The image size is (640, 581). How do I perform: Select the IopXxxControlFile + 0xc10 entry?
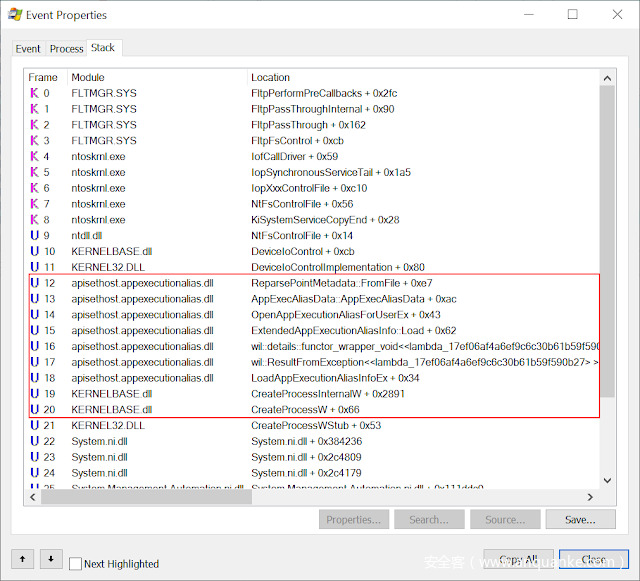pyautogui.click(x=309, y=188)
